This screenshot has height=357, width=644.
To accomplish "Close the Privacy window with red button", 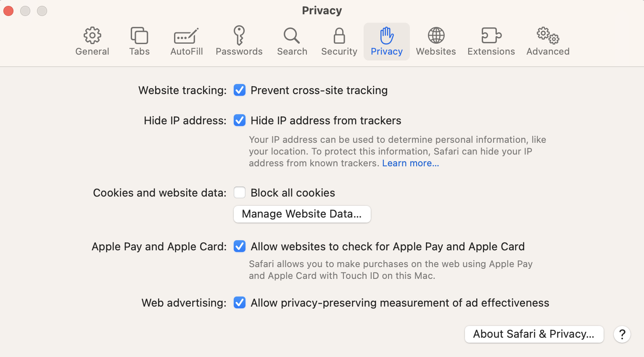I will tap(8, 11).
